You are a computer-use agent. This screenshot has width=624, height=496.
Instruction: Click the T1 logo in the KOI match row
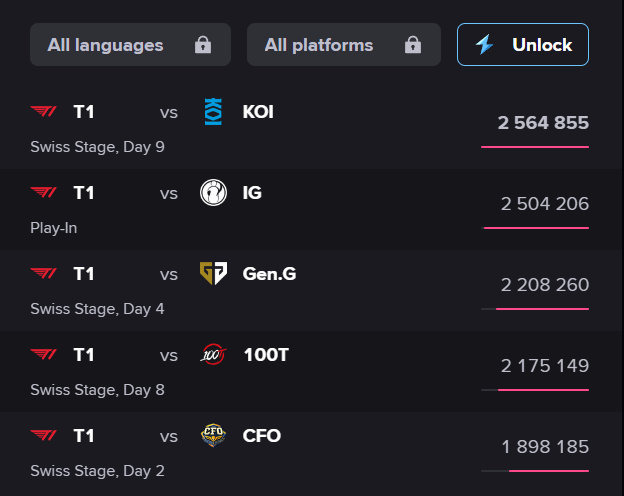click(x=45, y=112)
